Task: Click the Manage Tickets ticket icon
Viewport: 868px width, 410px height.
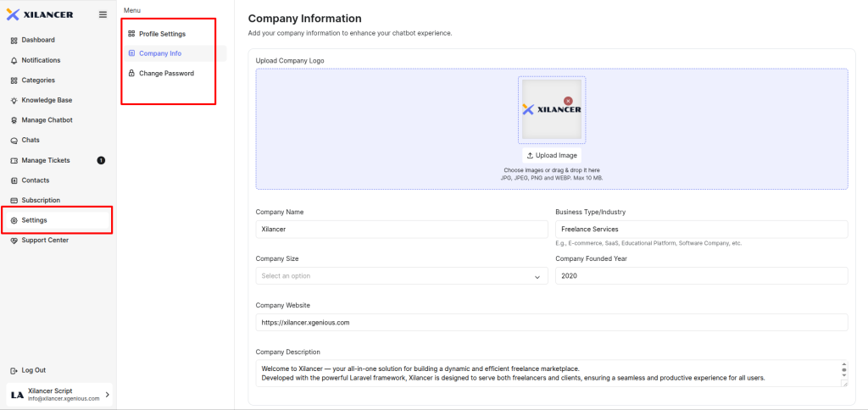Action: 14,160
